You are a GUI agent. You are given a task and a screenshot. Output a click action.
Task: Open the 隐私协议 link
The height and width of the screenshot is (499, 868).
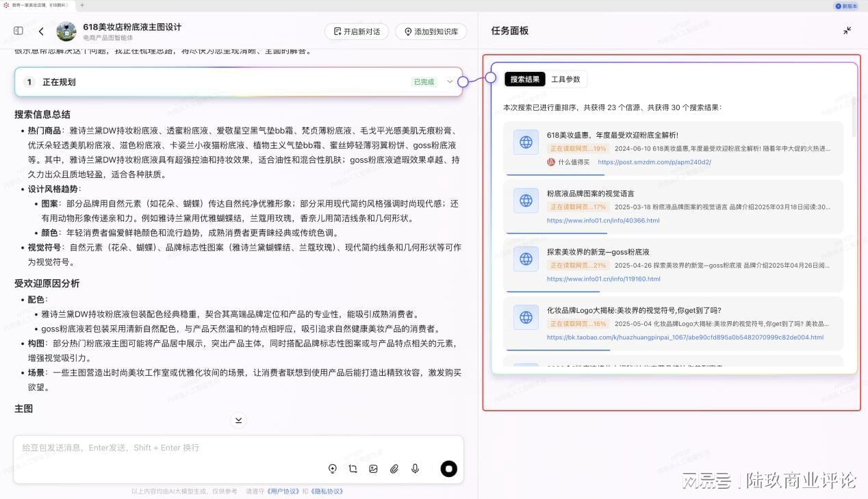[x=327, y=491]
